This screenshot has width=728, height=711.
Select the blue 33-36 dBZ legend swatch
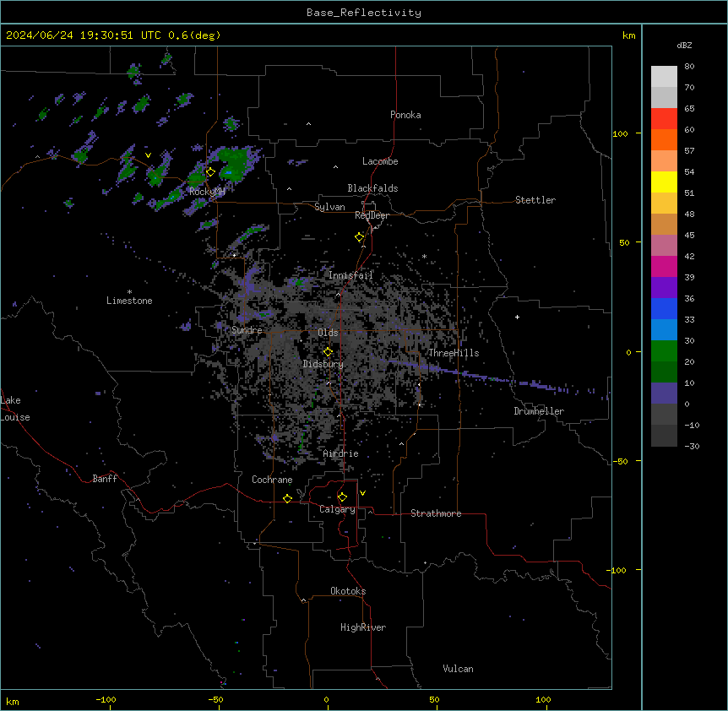(664, 308)
